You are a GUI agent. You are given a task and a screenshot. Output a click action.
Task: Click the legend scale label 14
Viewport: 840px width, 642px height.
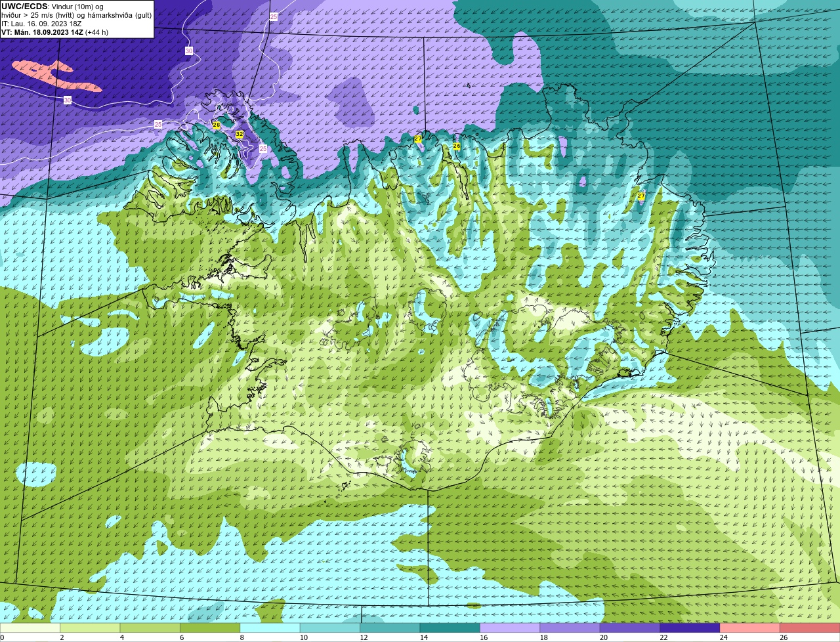(x=424, y=637)
